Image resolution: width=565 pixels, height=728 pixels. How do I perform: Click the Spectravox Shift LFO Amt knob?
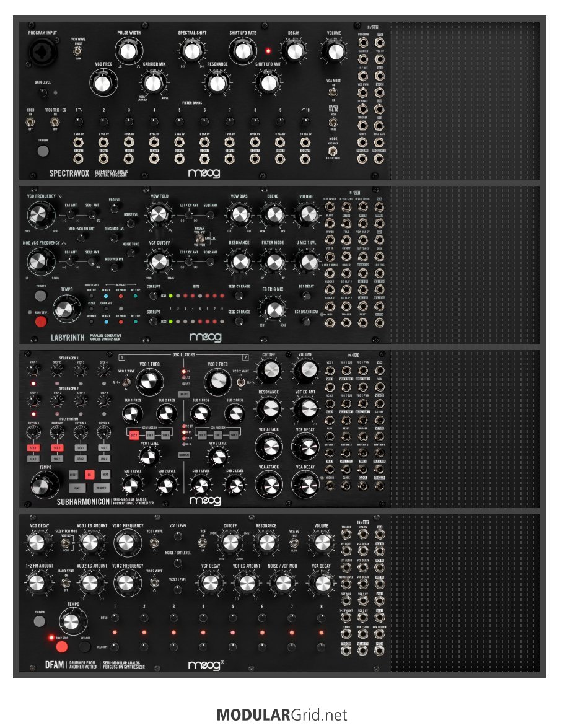(x=268, y=82)
